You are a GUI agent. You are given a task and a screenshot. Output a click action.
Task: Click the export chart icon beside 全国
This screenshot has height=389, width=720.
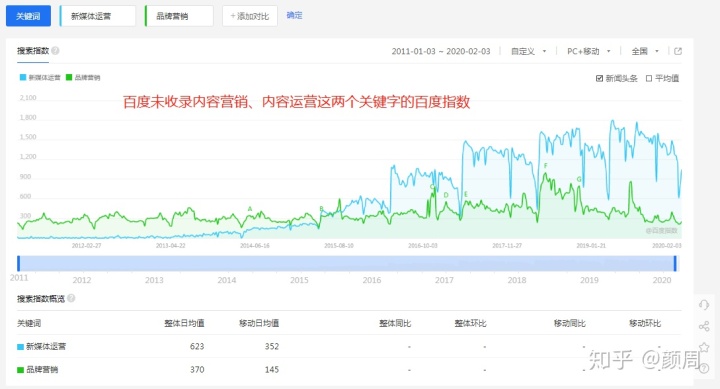pos(678,51)
